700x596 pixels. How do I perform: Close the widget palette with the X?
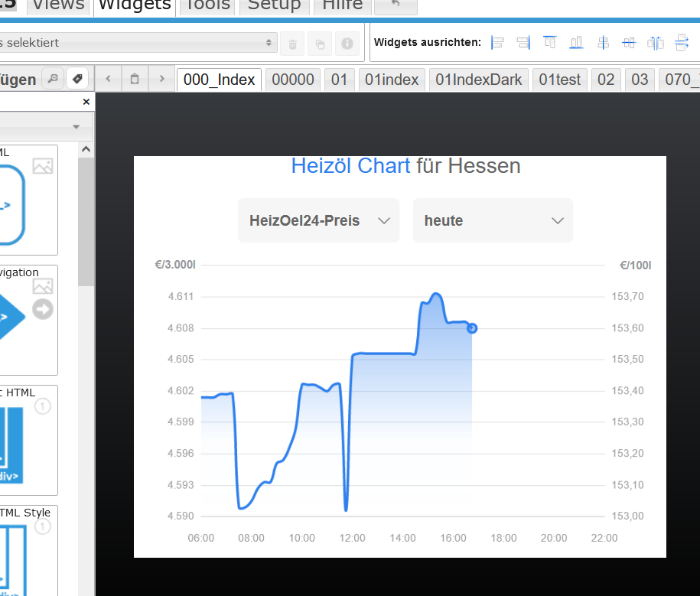pyautogui.click(x=86, y=102)
